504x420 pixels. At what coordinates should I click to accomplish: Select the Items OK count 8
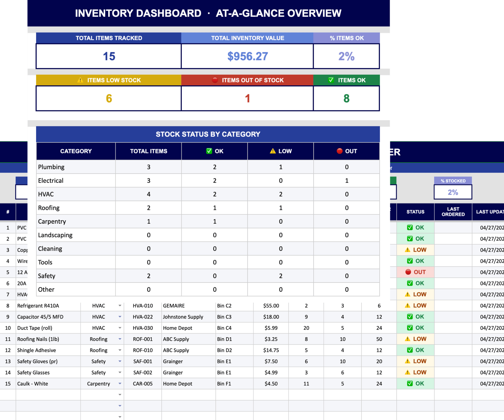pos(346,98)
